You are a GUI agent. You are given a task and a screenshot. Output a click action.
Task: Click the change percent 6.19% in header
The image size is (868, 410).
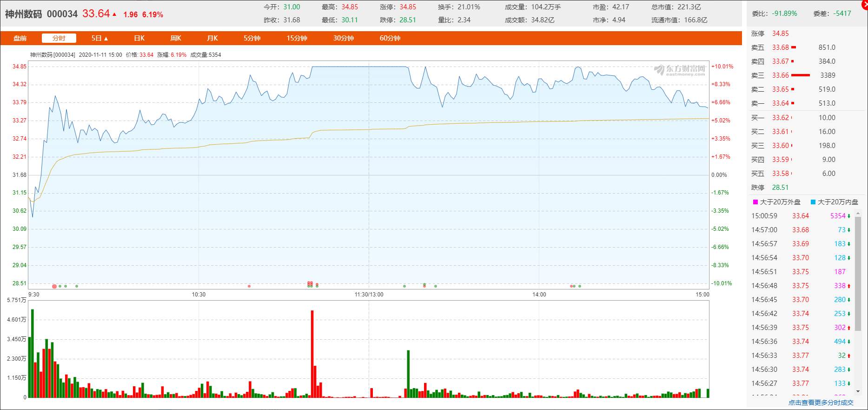152,15
